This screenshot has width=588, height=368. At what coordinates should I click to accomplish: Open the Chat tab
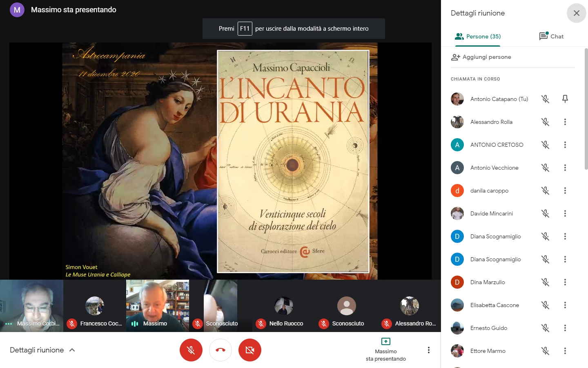(551, 36)
